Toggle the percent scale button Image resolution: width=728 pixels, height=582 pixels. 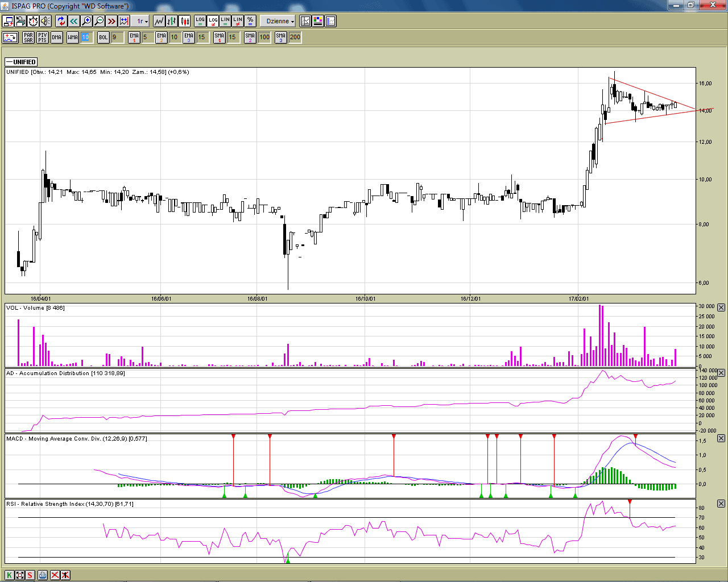(x=250, y=21)
